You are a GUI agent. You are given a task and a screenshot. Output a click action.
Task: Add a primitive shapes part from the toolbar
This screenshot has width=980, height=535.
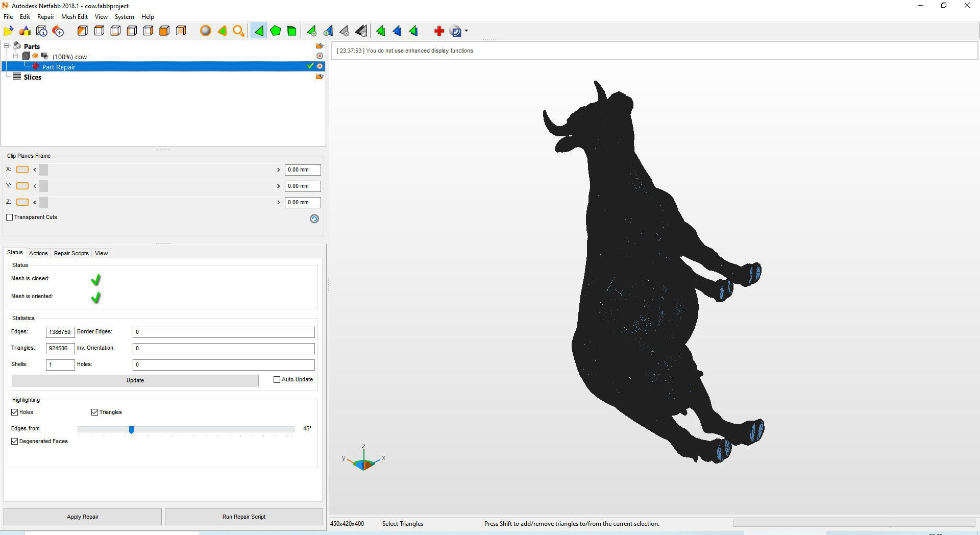tap(25, 31)
